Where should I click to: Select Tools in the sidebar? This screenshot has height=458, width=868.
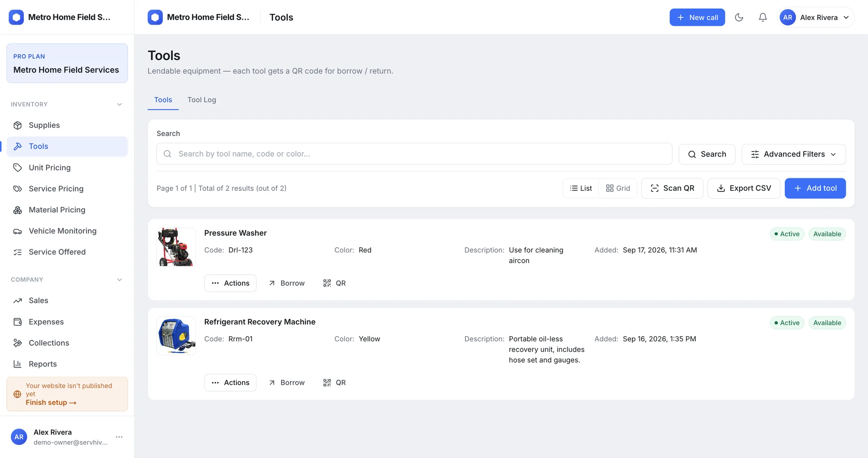tap(67, 147)
